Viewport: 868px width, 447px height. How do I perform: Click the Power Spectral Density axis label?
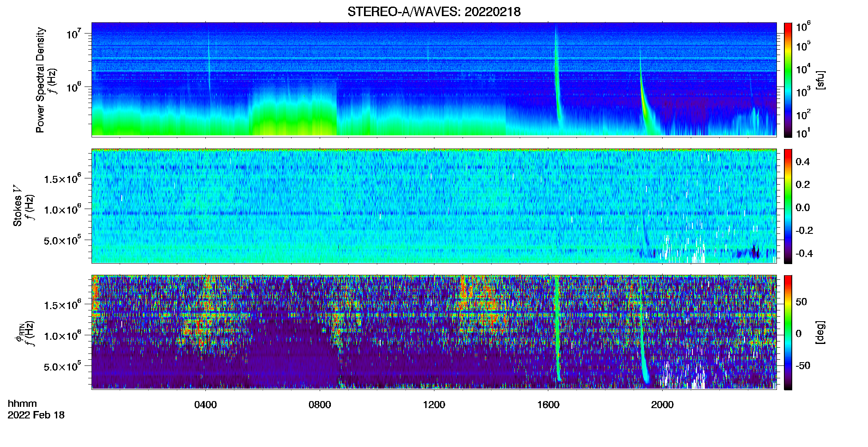coord(40,80)
